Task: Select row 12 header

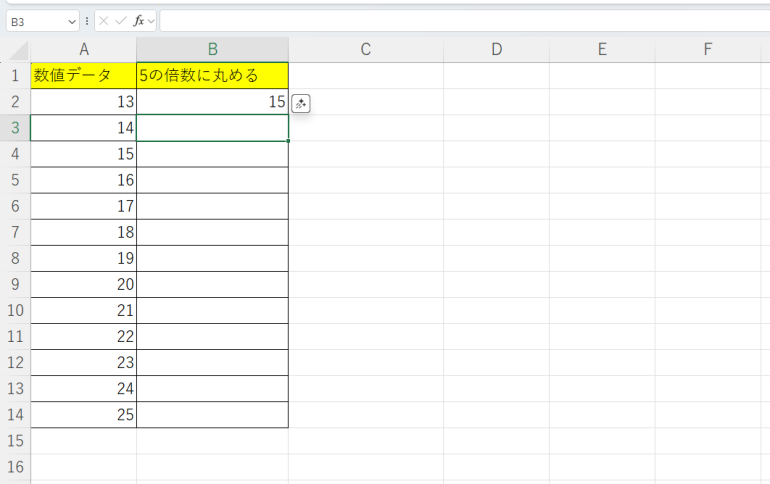Action: [x=15, y=362]
